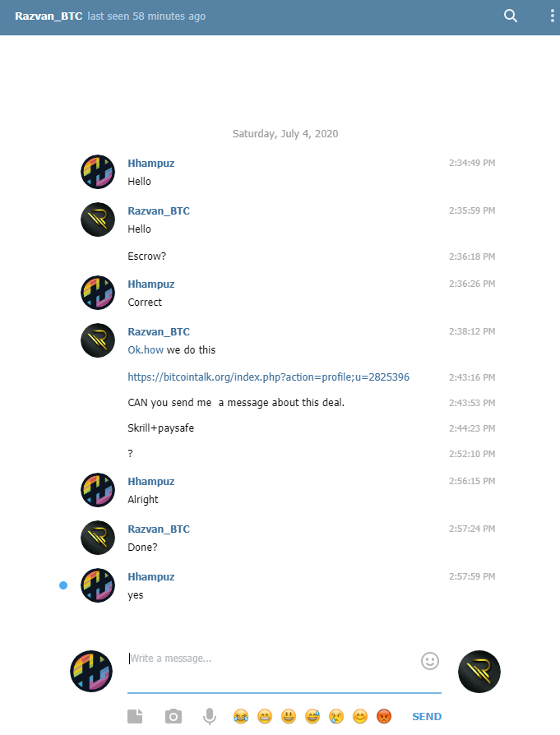Attach a file with the document icon

[135, 716]
